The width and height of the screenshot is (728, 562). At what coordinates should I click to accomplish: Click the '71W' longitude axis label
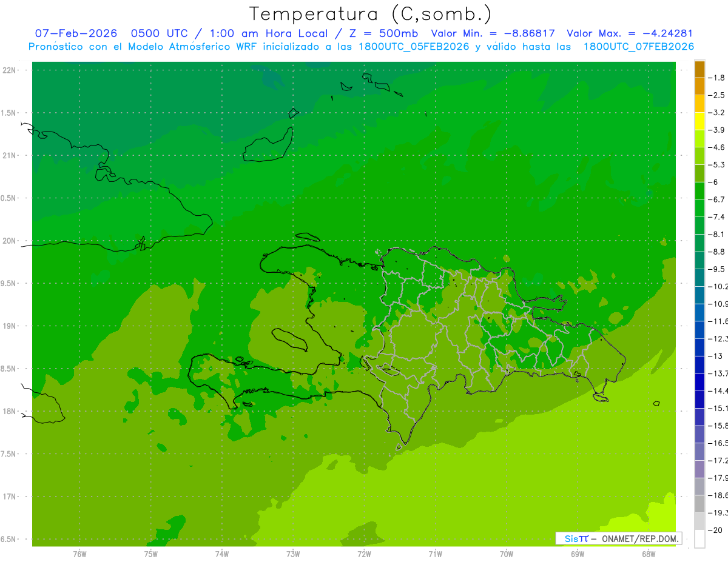(x=435, y=554)
